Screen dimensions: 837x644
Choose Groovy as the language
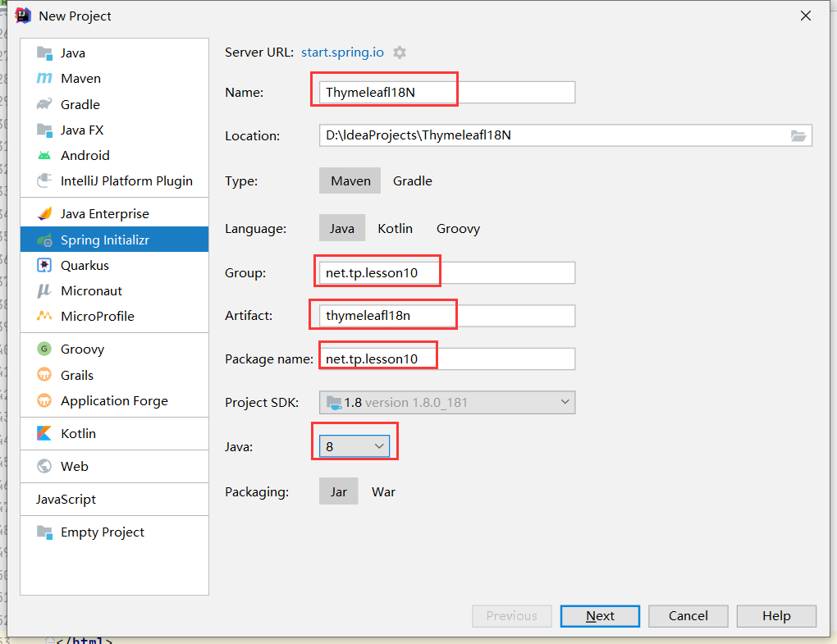(x=458, y=228)
